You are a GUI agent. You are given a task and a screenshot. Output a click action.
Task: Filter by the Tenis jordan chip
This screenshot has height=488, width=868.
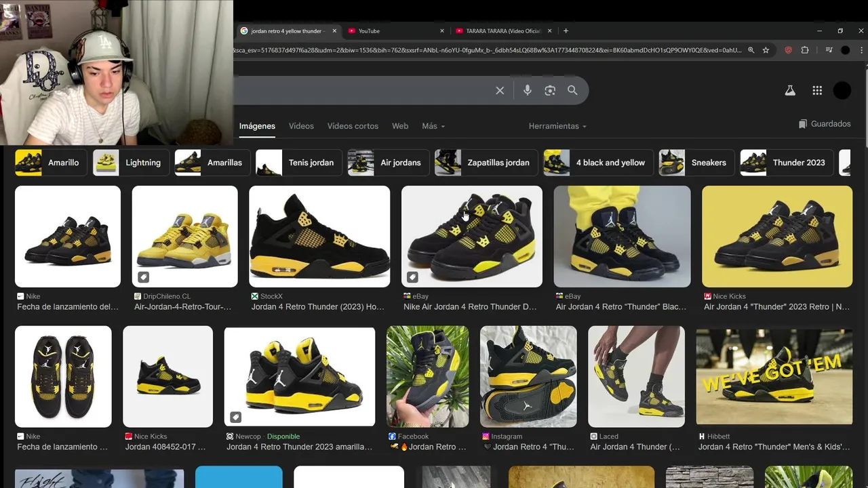click(299, 163)
